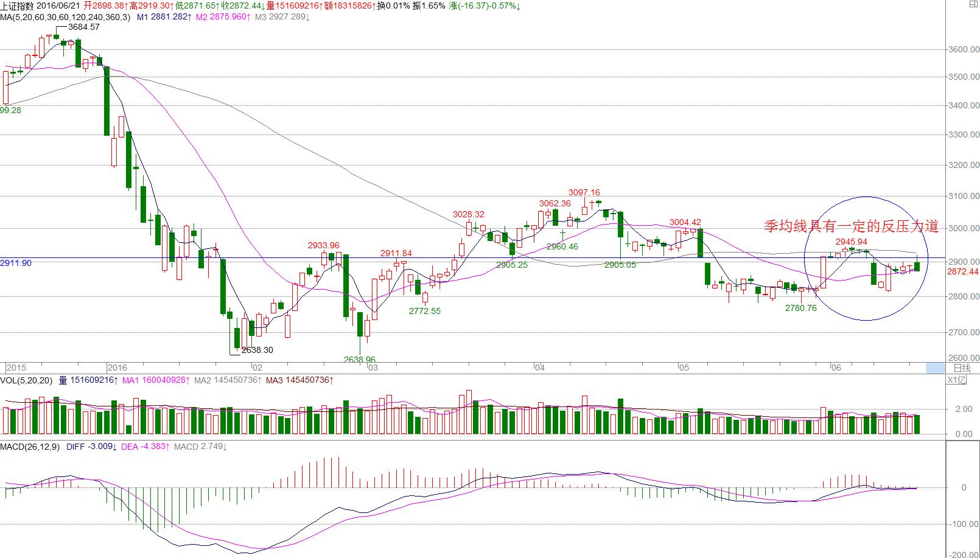980x558 pixels.
Task: Open the VOL(5,20,20) indicator parameters
Action: (27, 380)
